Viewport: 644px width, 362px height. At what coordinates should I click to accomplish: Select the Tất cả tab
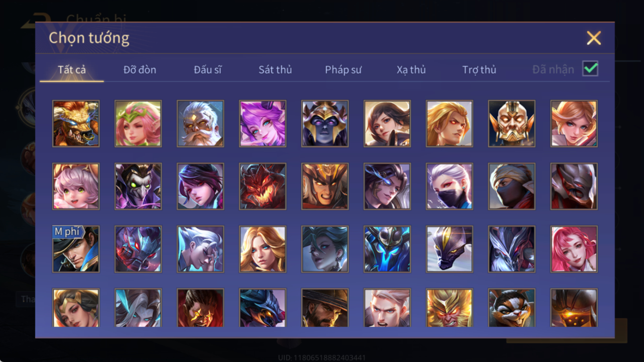72,70
